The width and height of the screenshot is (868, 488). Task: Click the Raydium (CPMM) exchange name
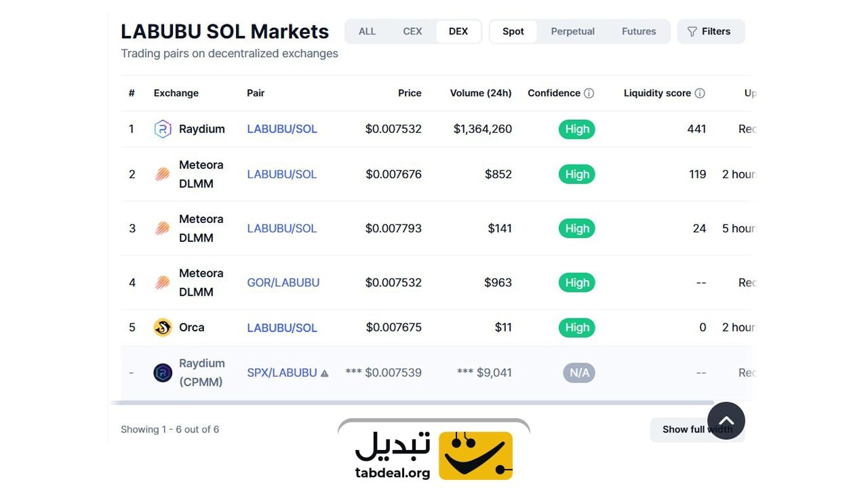[x=202, y=373]
